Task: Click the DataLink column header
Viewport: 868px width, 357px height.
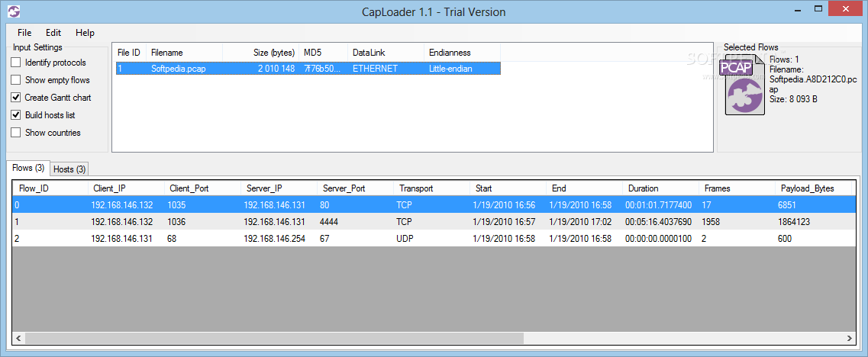Action: pos(386,53)
